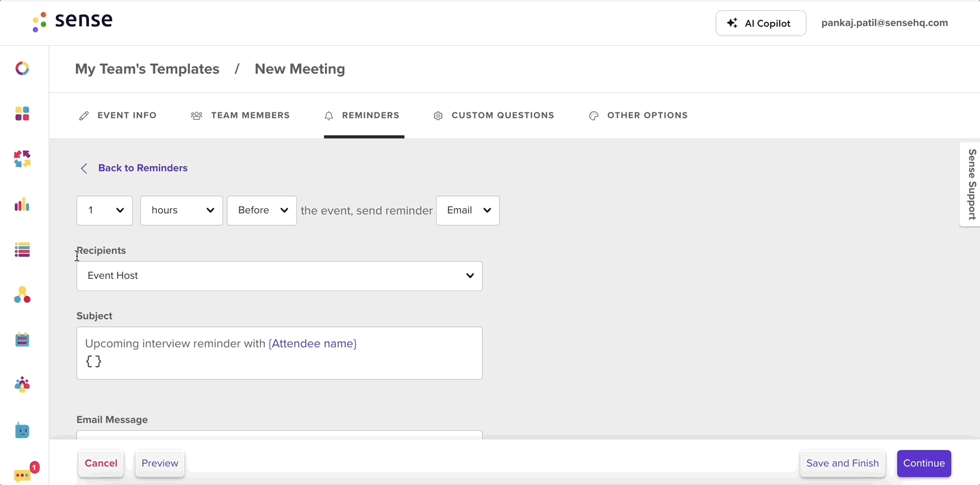Viewport: 980px width, 485px height.
Task: Open the stacked list rows sidebar icon
Action: [22, 250]
